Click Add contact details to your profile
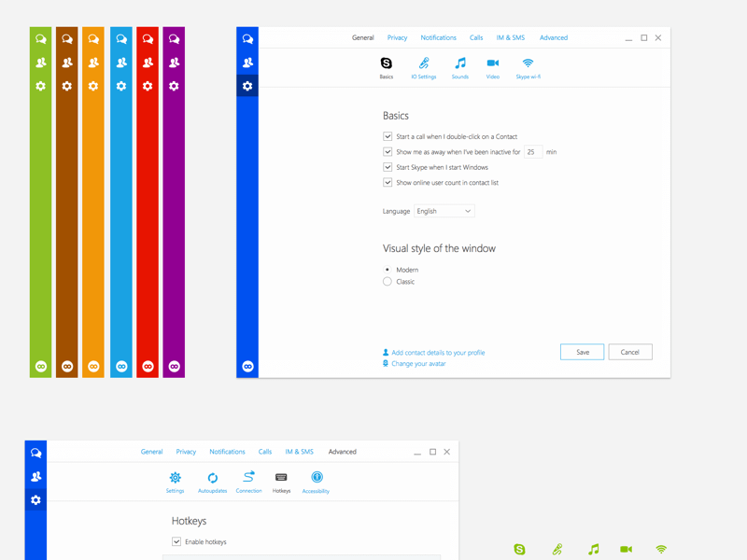Image resolution: width=747 pixels, height=560 pixels. pyautogui.click(x=438, y=353)
